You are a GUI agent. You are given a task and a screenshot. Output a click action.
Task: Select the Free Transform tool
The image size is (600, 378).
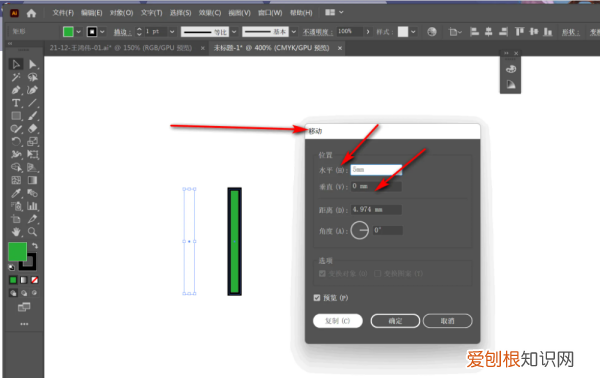pyautogui.click(x=33, y=155)
